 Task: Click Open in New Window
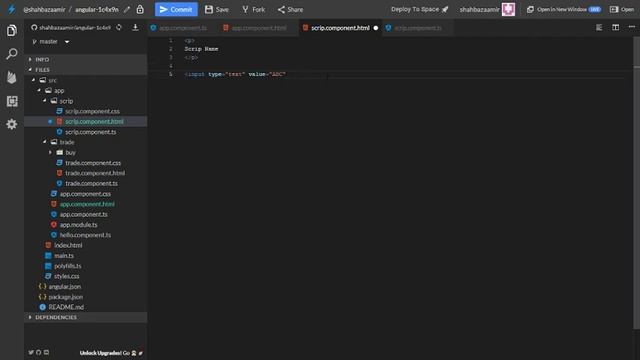pyautogui.click(x=564, y=9)
